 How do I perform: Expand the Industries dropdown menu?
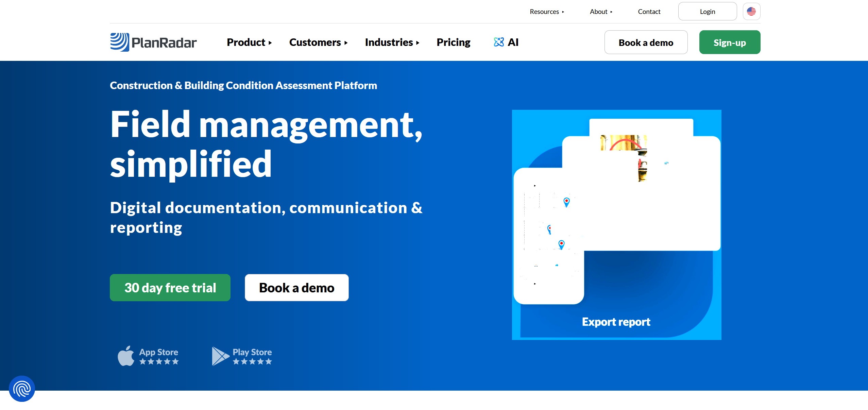[392, 42]
